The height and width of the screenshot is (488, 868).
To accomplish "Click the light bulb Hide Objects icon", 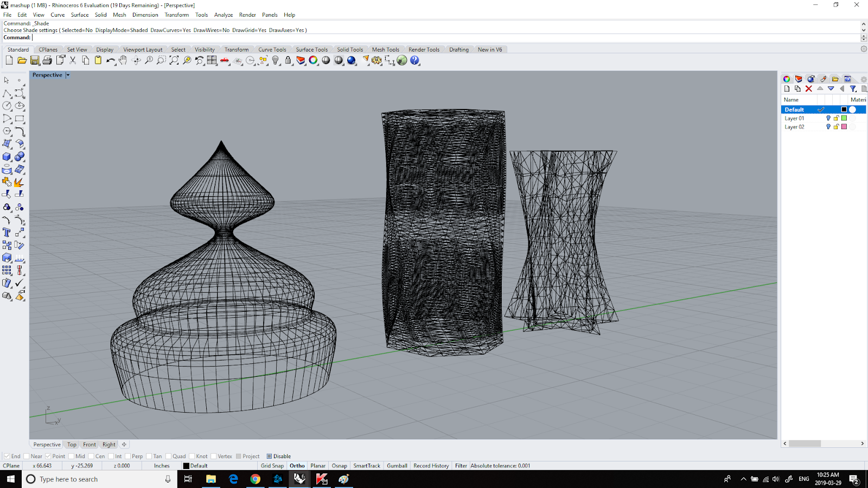I will pos(276,60).
